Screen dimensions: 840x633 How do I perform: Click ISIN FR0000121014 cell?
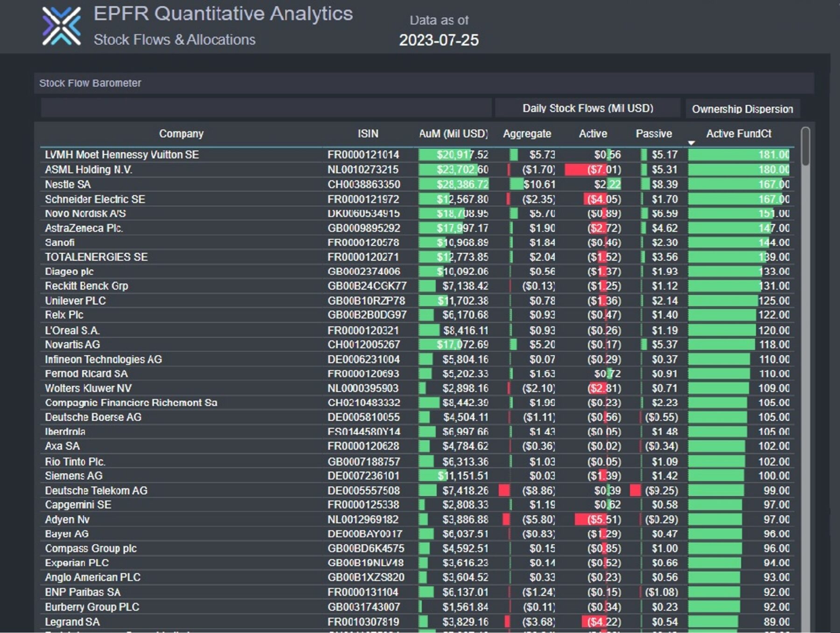(x=363, y=155)
